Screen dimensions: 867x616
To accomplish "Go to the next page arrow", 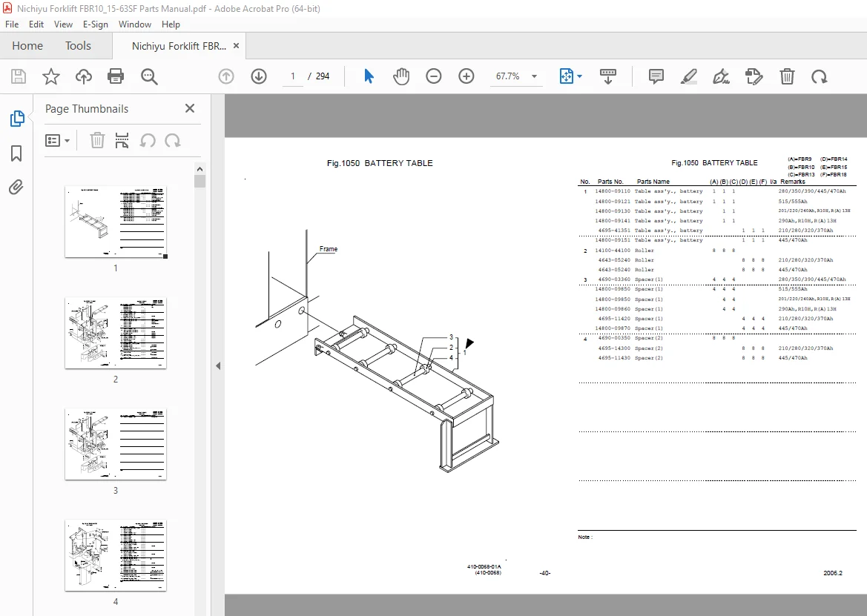I will pos(259,76).
